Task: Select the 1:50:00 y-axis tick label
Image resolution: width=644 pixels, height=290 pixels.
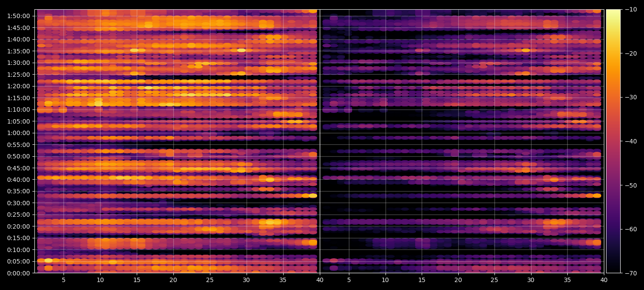Action: tap(19, 16)
